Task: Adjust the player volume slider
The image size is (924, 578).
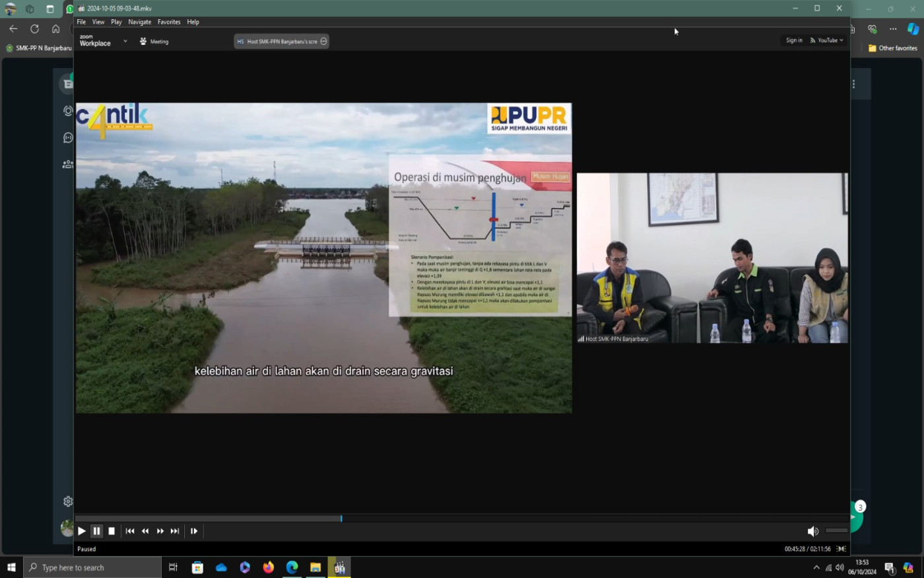Action: point(836,530)
